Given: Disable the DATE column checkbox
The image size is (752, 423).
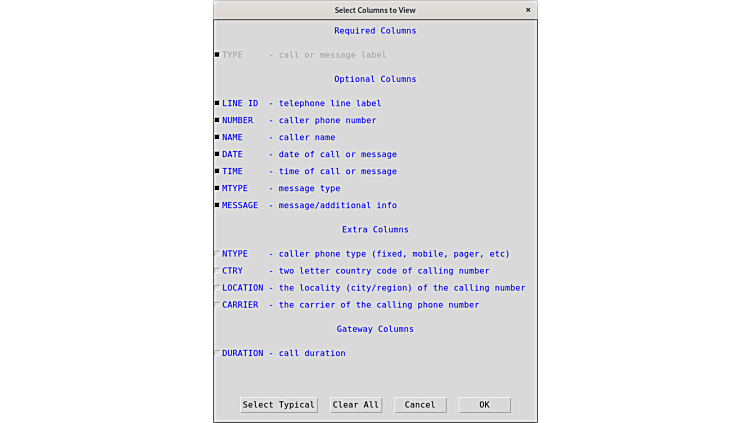Looking at the screenshot, I should pos(217,154).
